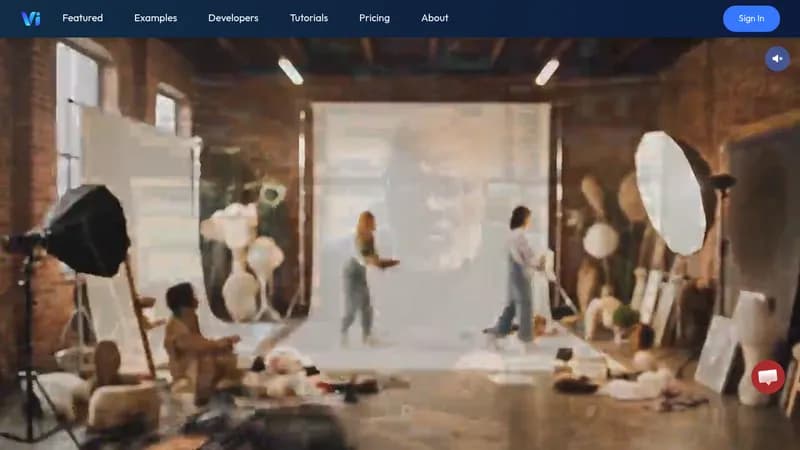Click the Sign In button
The width and height of the screenshot is (800, 450).
tap(751, 19)
